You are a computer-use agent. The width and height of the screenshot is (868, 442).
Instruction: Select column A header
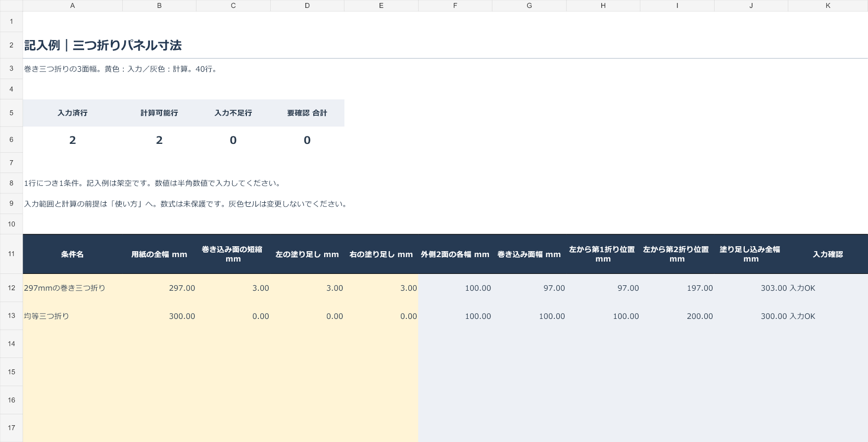[72, 5]
